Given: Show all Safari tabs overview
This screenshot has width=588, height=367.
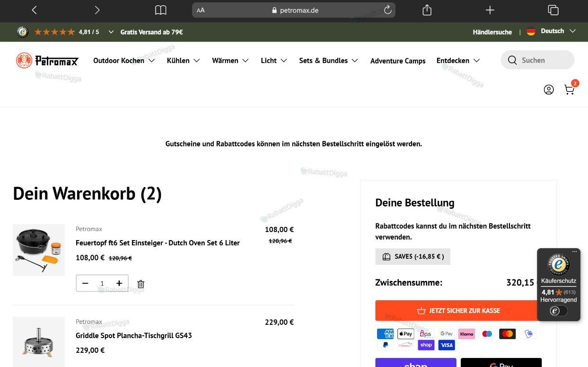Looking at the screenshot, I should 553,10.
